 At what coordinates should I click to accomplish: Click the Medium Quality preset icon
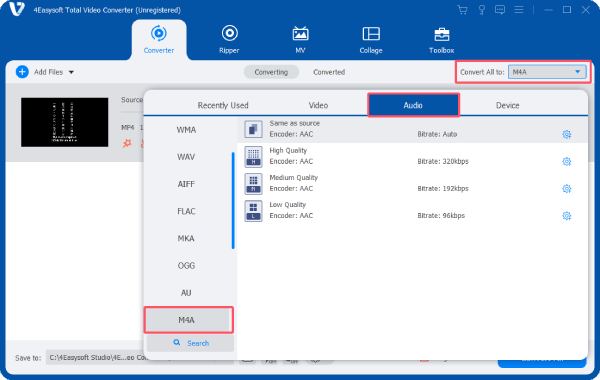point(253,184)
